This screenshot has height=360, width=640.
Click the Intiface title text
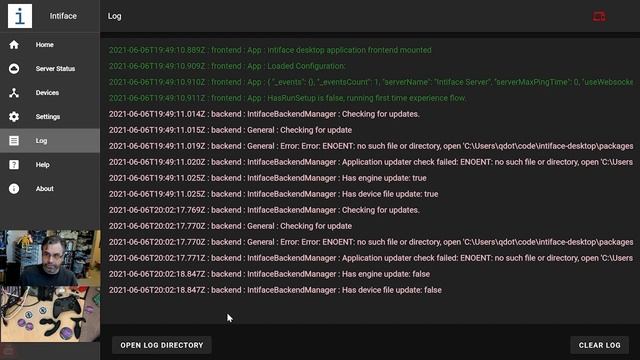(x=63, y=16)
